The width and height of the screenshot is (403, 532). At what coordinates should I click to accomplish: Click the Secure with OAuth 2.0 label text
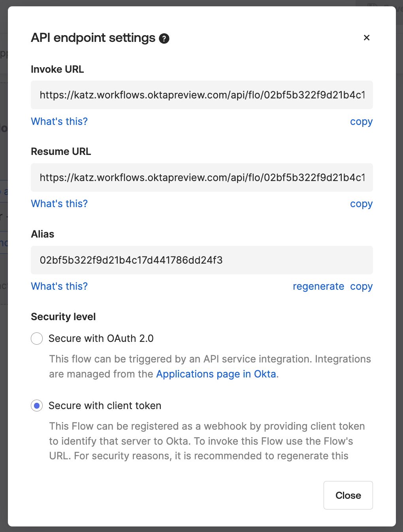point(101,338)
